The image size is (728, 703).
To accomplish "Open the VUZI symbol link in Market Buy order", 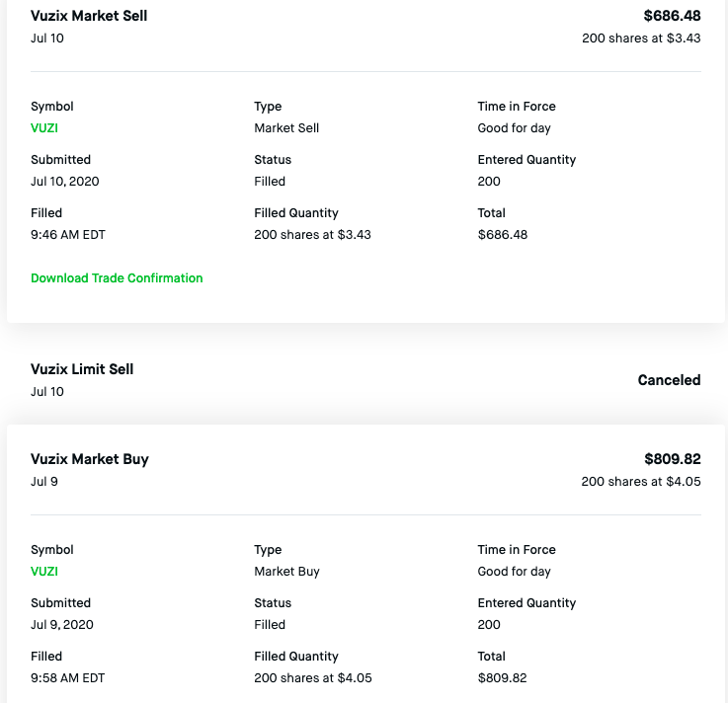I will coord(44,572).
